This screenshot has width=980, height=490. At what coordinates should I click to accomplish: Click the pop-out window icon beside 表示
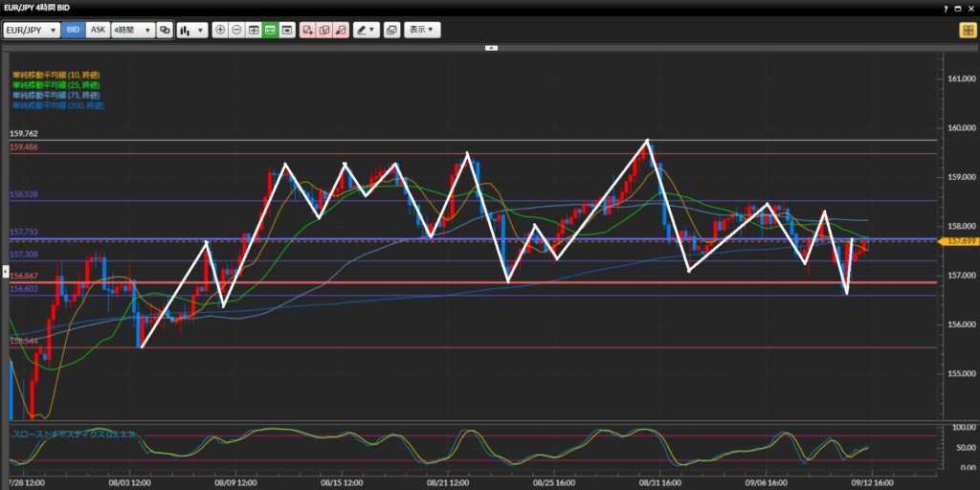(x=390, y=30)
